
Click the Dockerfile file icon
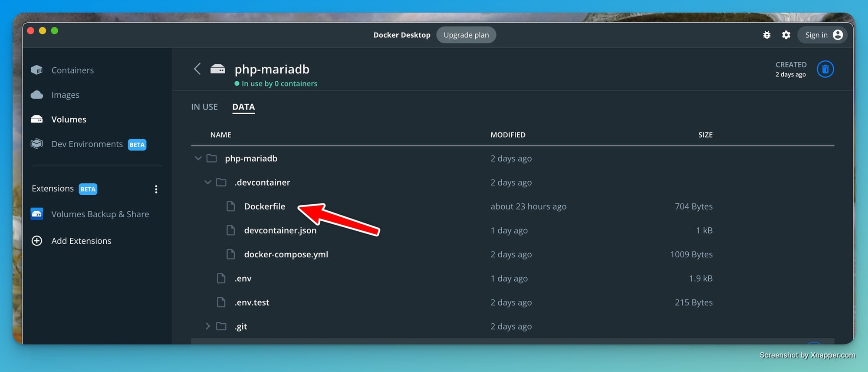point(231,206)
